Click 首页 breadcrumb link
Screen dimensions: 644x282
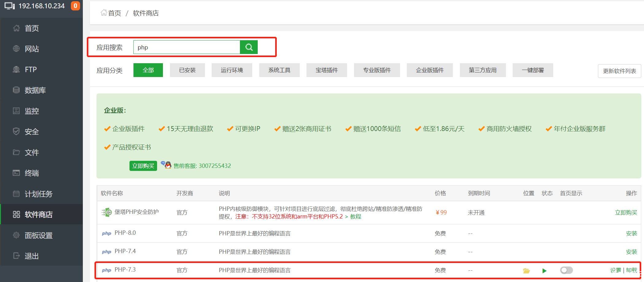pos(115,13)
